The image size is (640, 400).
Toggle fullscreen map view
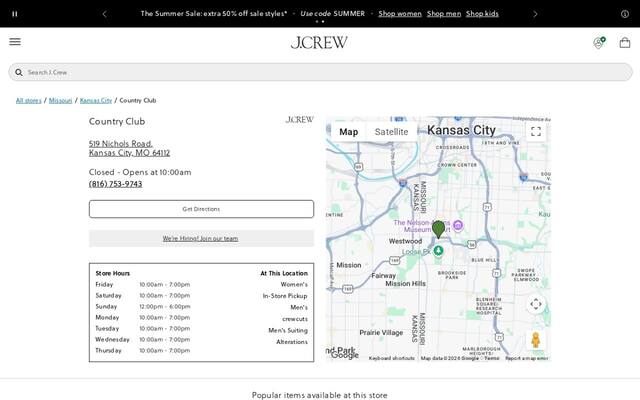click(536, 131)
